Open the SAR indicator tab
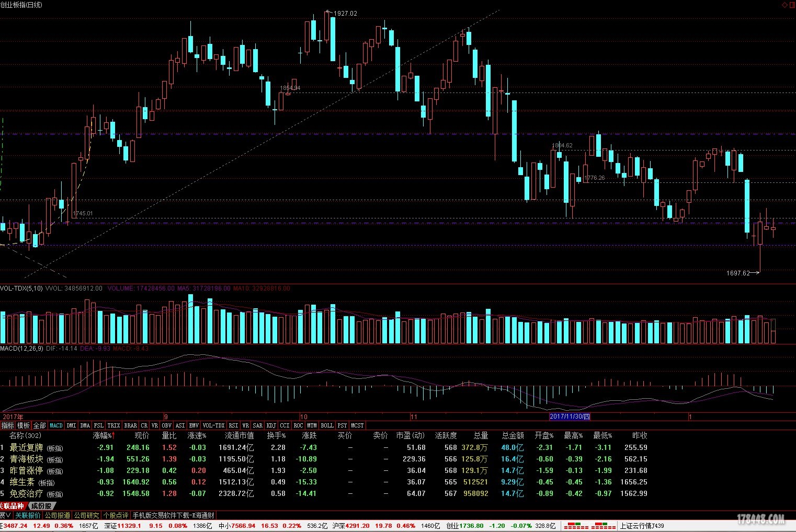796x532 pixels. pos(258,425)
